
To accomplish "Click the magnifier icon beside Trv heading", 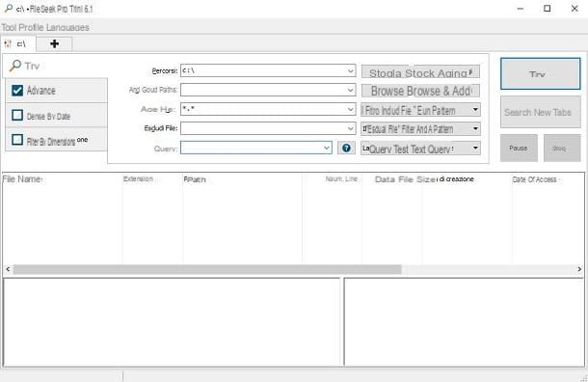I will point(15,66).
